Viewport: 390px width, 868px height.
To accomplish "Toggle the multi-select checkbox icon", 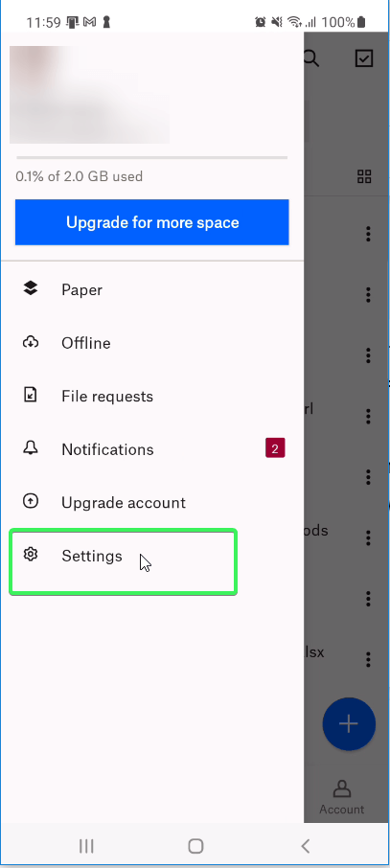I will tap(364, 58).
